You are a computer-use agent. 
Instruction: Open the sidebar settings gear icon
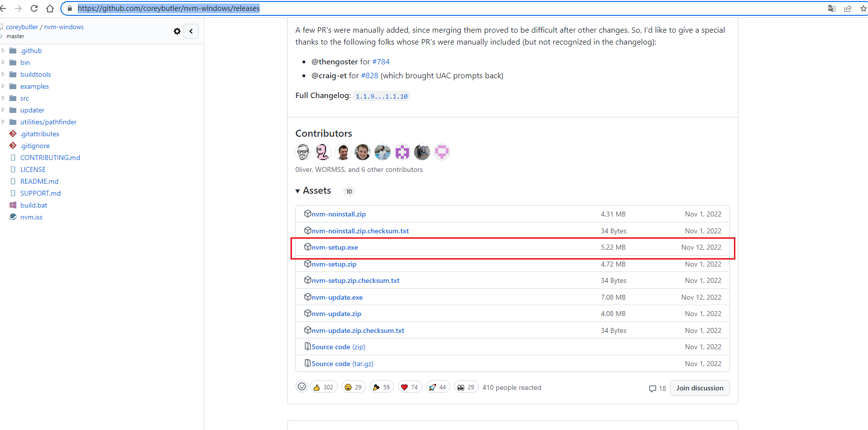tap(177, 31)
